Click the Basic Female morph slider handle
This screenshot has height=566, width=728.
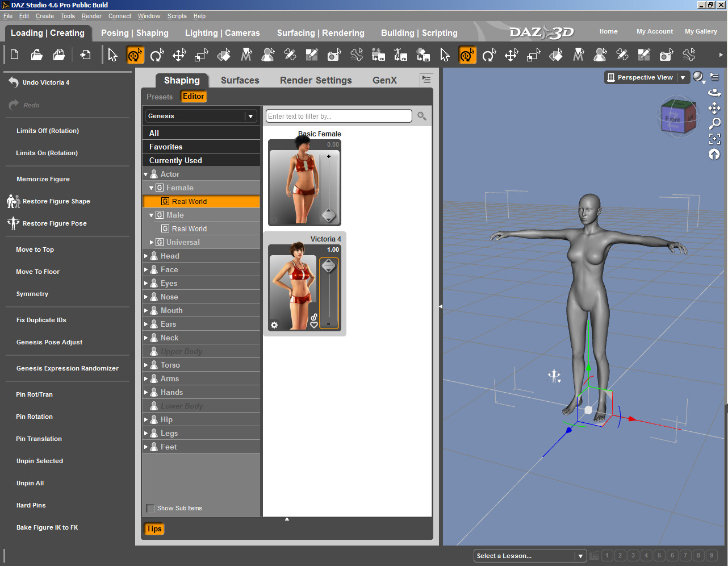pos(329,215)
